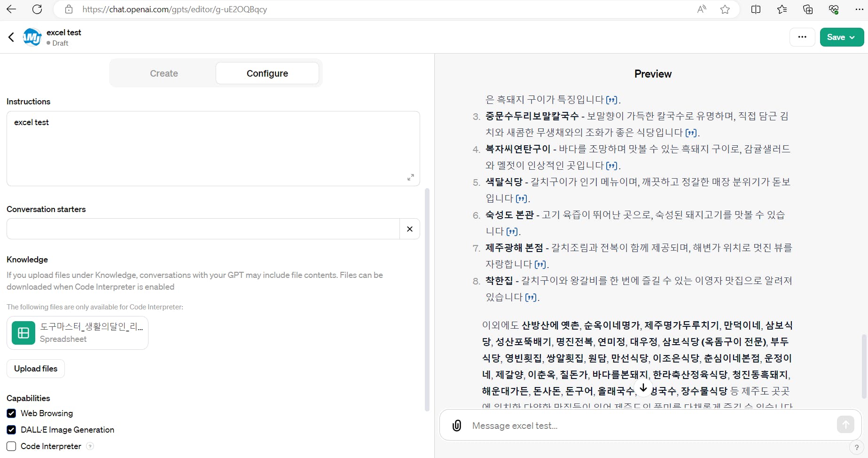Open browser Settings and more menu
Viewport: 868px width, 458px height.
[859, 9]
